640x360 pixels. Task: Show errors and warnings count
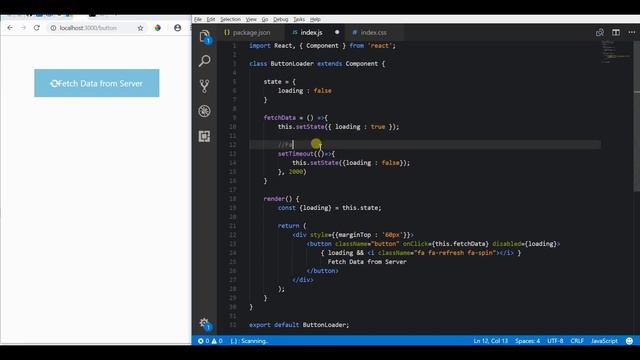[x=210, y=341]
